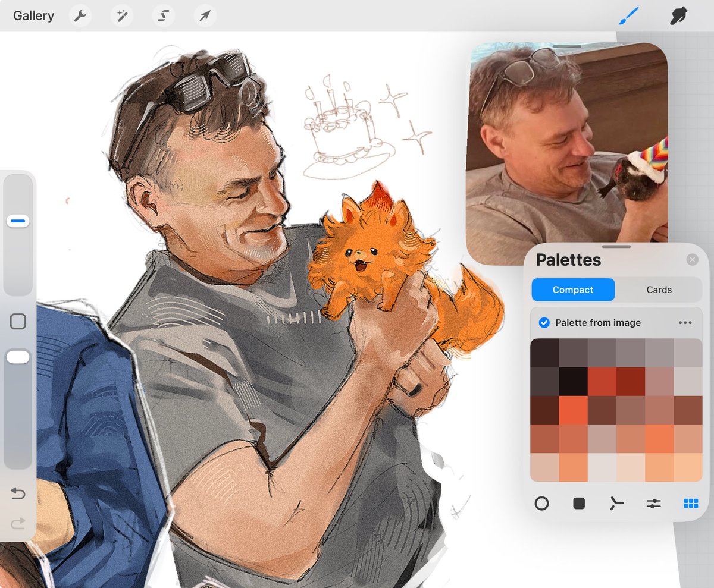Pick the vivid orange swatch in third row

[x=573, y=410]
